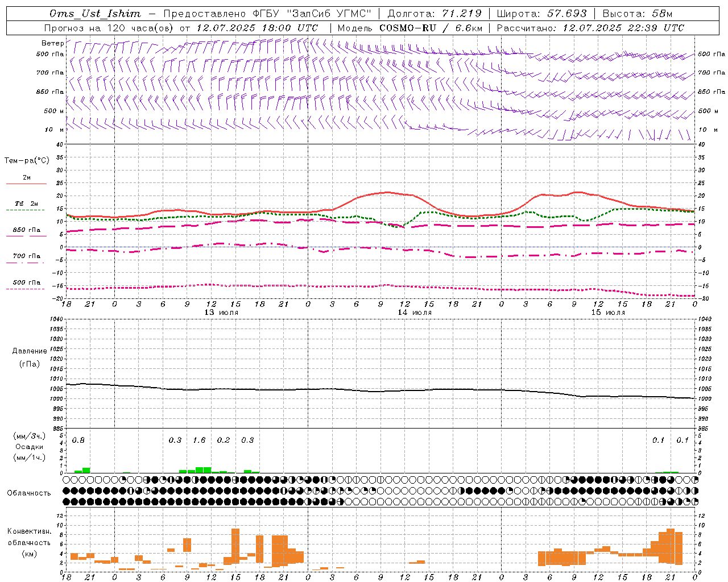The image size is (728, 582).
Task: Click the (мм/3ч.) precipitation unit label
Action: [30, 436]
